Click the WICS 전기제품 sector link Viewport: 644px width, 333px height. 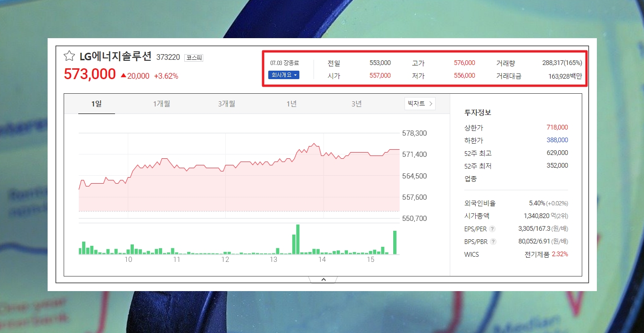537,254
